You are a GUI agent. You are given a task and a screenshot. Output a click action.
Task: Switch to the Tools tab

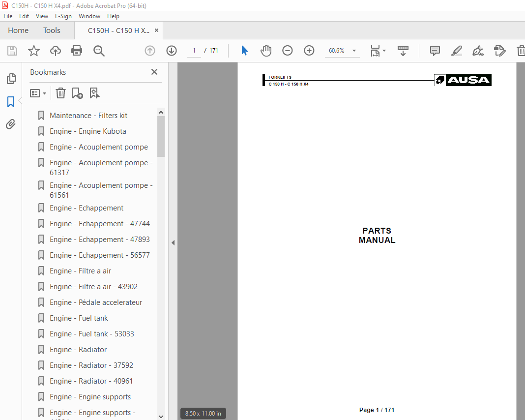click(52, 30)
